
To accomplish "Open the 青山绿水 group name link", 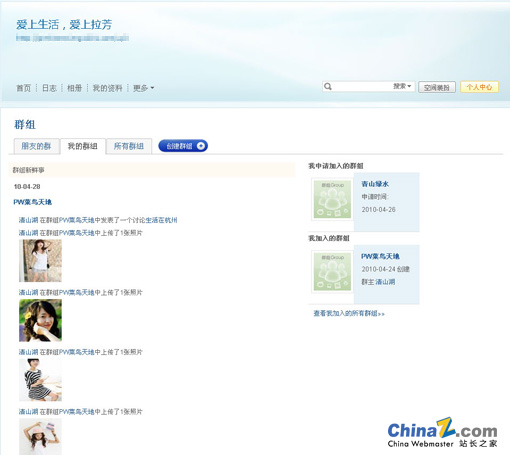I will point(375,184).
